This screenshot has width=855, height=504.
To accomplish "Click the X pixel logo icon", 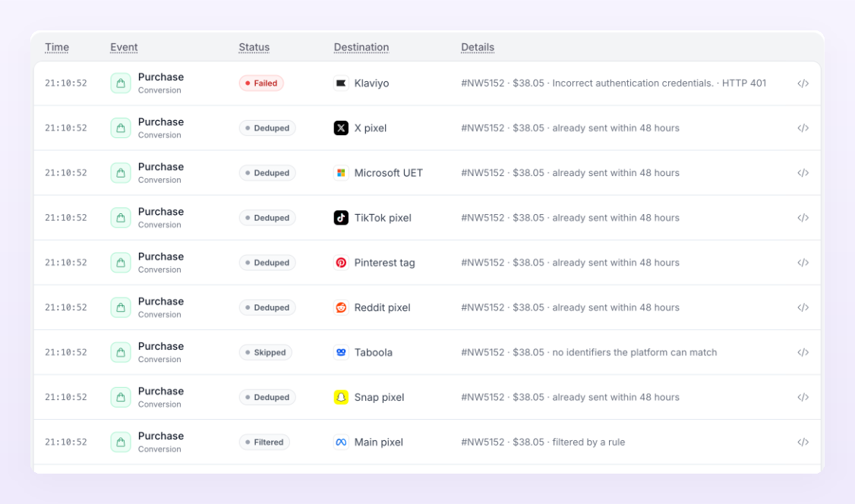I will pos(341,128).
